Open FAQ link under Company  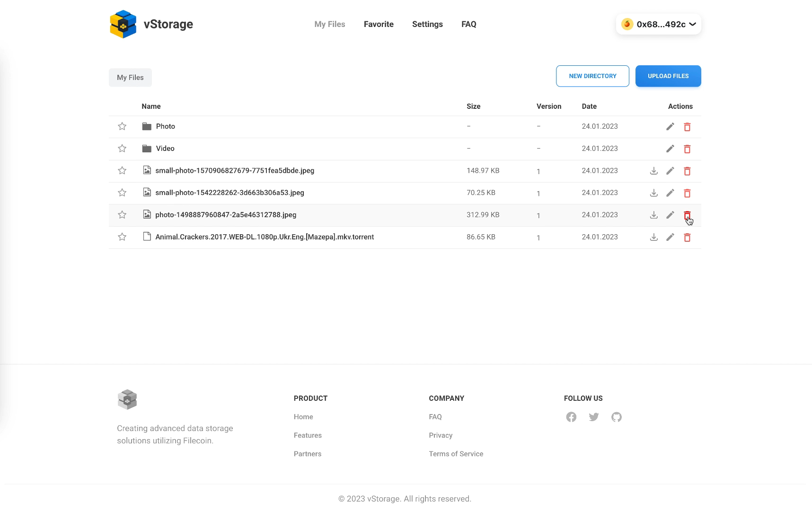click(435, 417)
